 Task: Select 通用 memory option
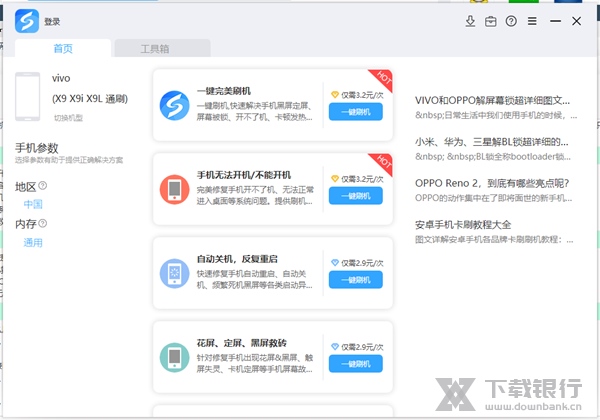click(33, 242)
